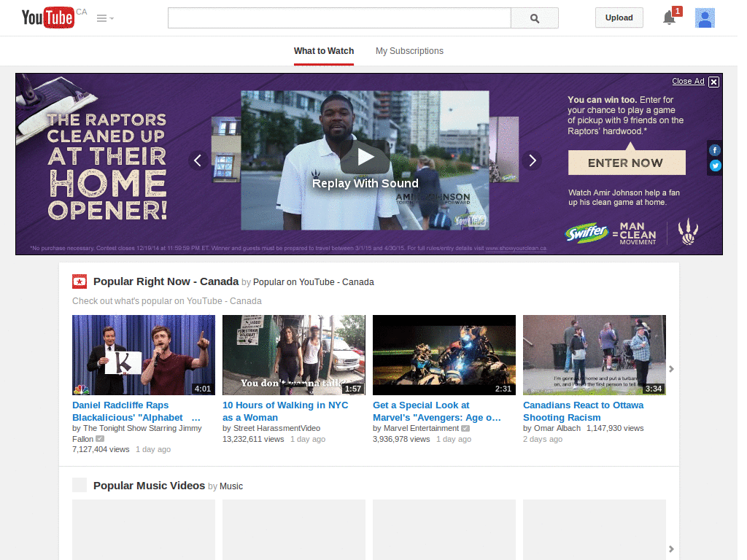Click the Music channel icon placeholder
This screenshot has width=747, height=560.
pos(80,485)
